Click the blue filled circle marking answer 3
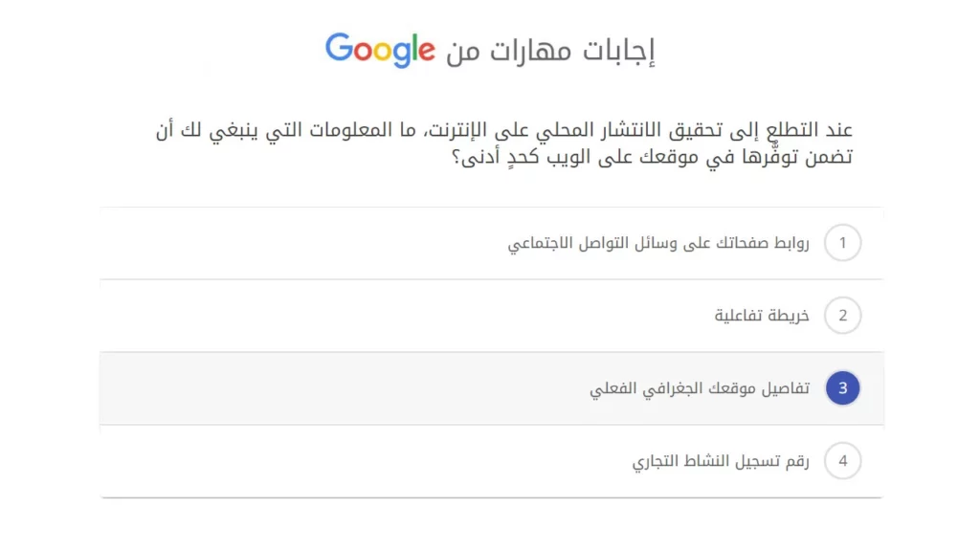This screenshot has height=551, width=980. 842,387
